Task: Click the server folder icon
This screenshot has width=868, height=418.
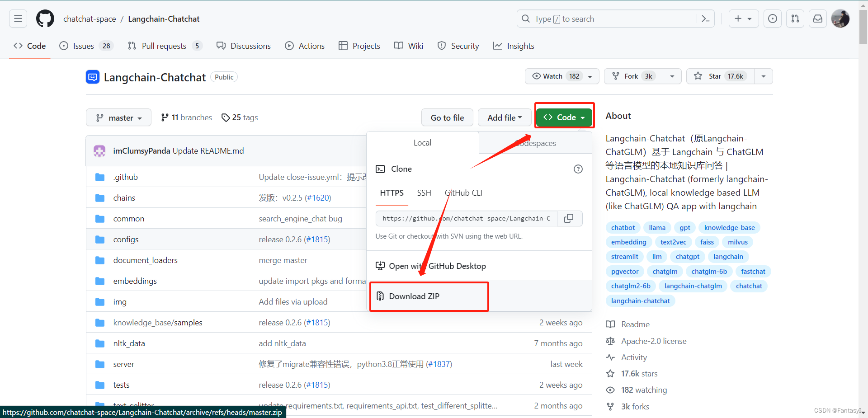Action: click(100, 364)
